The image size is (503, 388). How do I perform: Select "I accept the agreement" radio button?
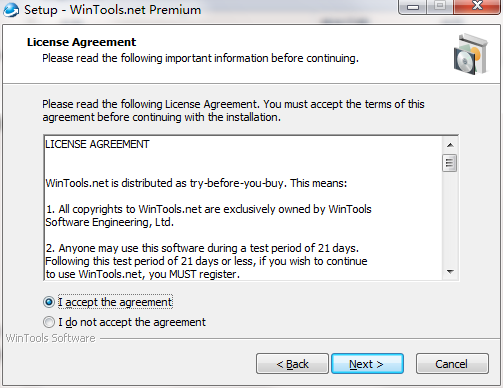pos(49,302)
